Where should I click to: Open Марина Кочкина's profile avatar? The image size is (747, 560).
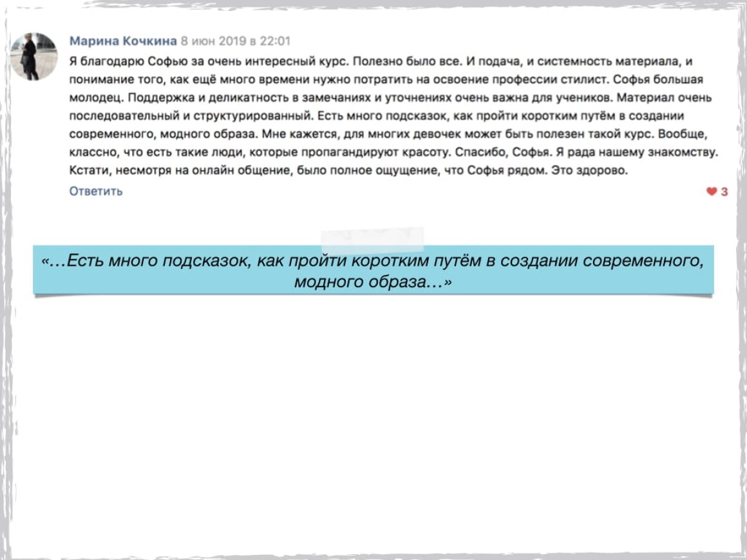pyautogui.click(x=34, y=57)
